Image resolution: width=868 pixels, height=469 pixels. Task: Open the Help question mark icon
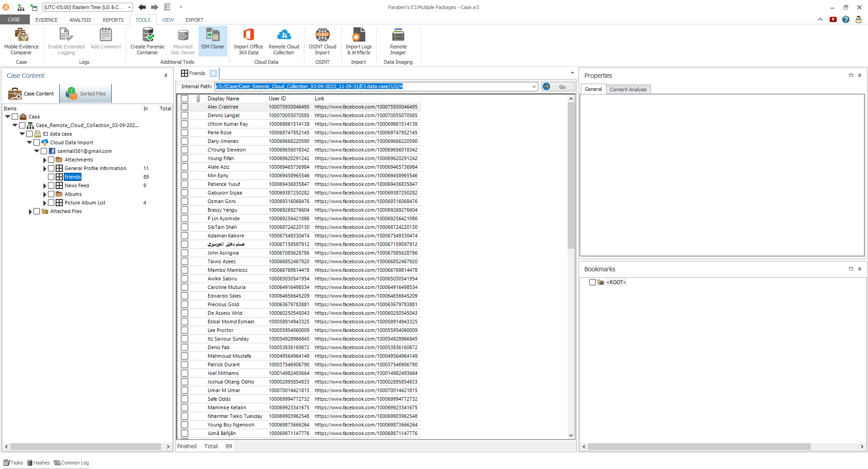pyautogui.click(x=846, y=19)
